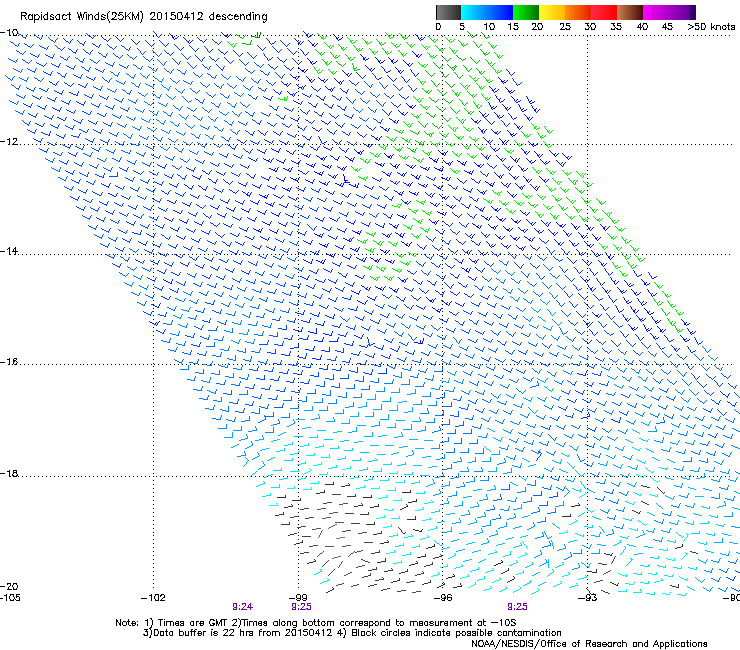Click the '-99' longitude axis label
740x650 pixels.
point(298,598)
